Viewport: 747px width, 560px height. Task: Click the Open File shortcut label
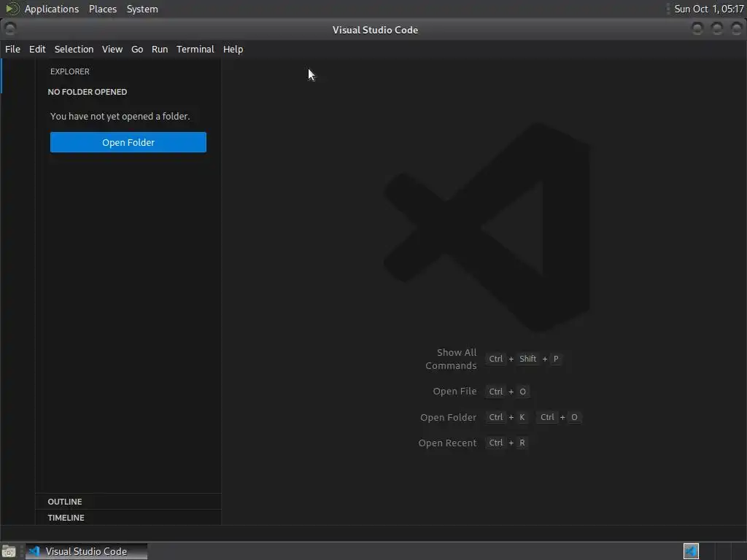tap(454, 391)
